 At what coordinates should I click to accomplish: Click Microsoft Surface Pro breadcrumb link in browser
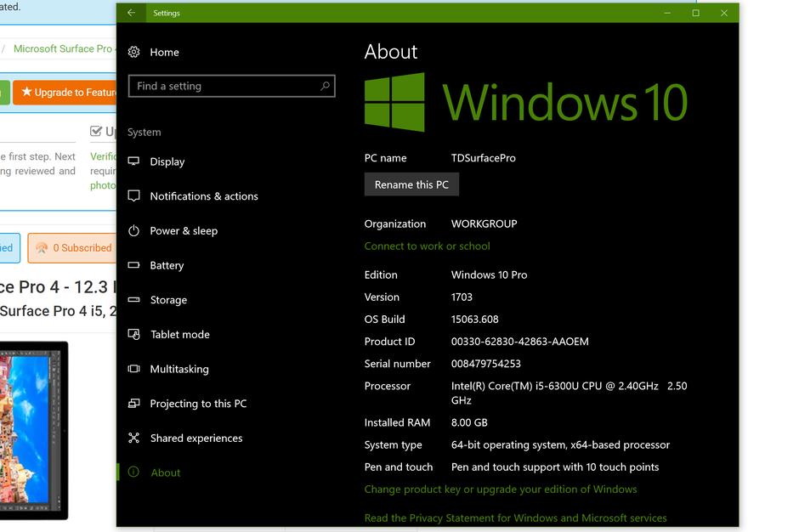[x=63, y=48]
